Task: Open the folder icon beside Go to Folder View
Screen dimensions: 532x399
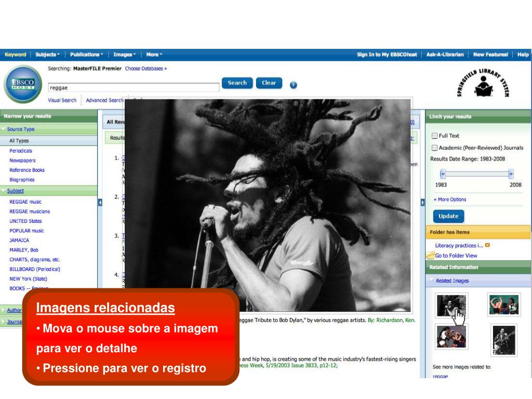Action: [430, 255]
